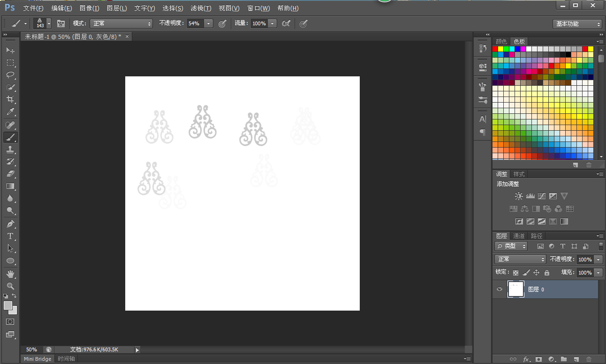
Task: Open the brush opacity 54% dropdown arrow
Action: point(208,23)
